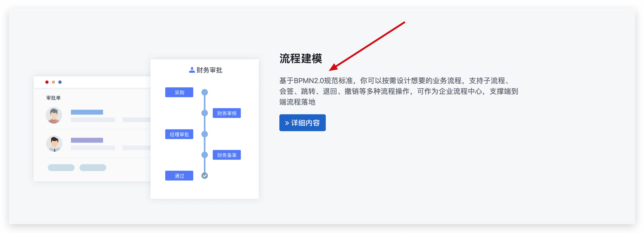644x233 pixels.
Task: Click the 财务审批 title in the flow card
Action: (x=209, y=70)
